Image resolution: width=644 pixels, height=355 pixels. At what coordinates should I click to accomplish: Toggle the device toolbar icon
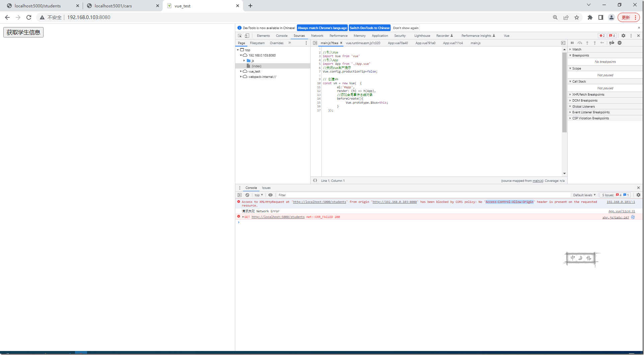click(247, 36)
